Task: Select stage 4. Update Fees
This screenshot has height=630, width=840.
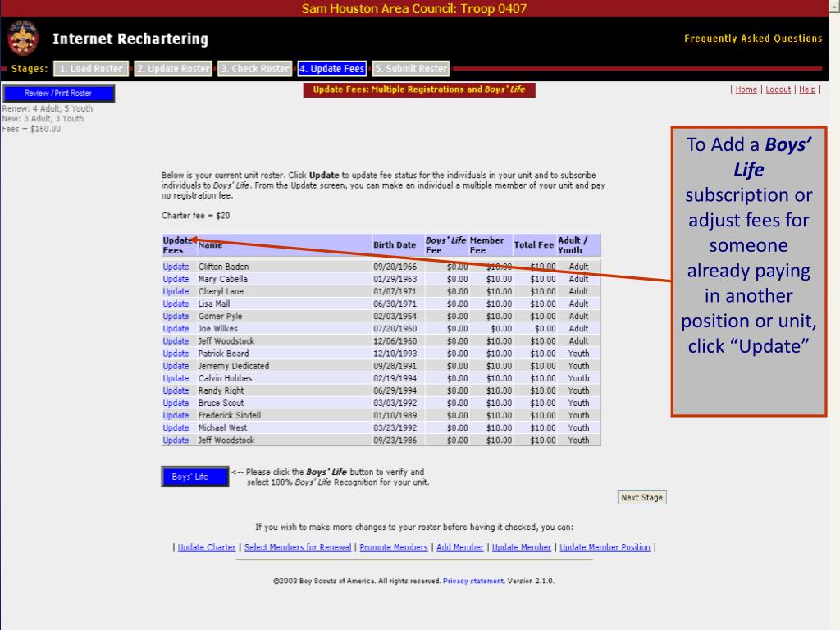Action: click(x=332, y=69)
